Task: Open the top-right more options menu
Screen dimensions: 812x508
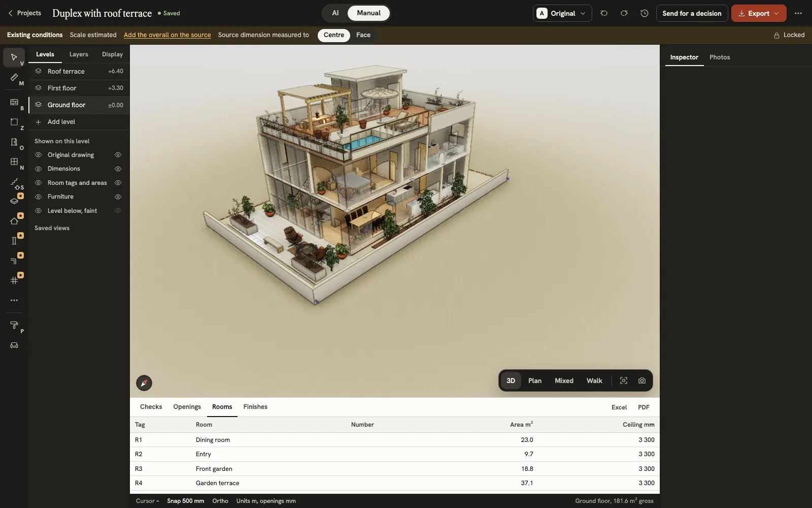Action: pyautogui.click(x=798, y=13)
